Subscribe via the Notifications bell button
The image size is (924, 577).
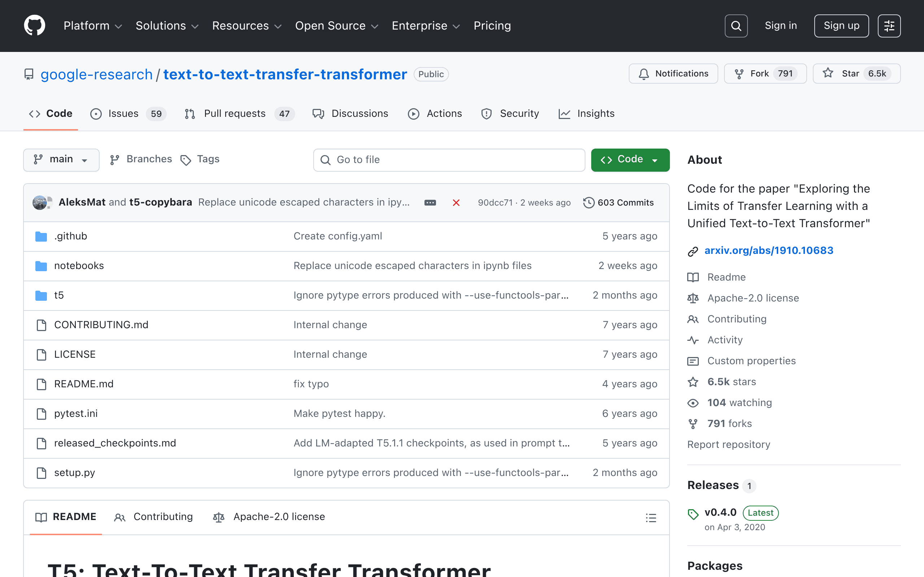pyautogui.click(x=673, y=74)
